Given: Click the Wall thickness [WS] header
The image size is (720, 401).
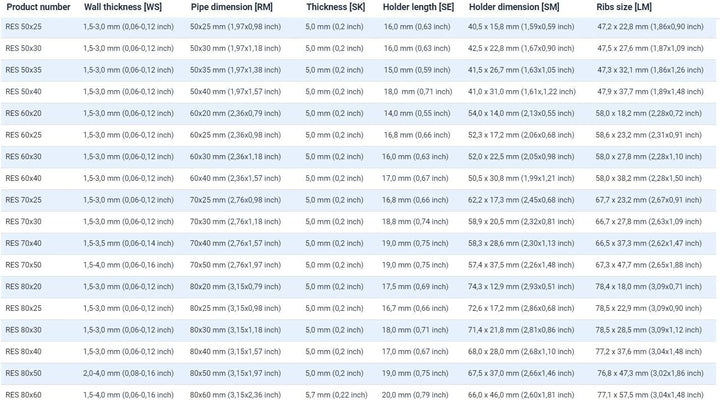Looking at the screenshot, I should (123, 7).
